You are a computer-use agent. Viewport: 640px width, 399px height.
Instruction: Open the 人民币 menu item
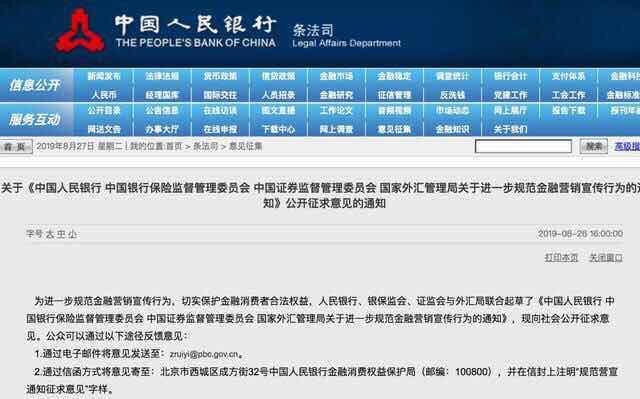(104, 95)
